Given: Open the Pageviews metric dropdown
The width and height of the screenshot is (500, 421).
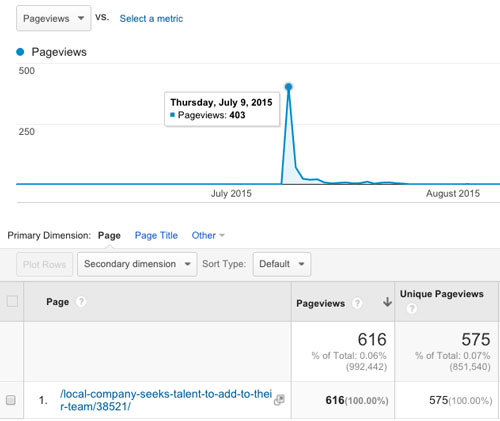Looking at the screenshot, I should [x=53, y=18].
